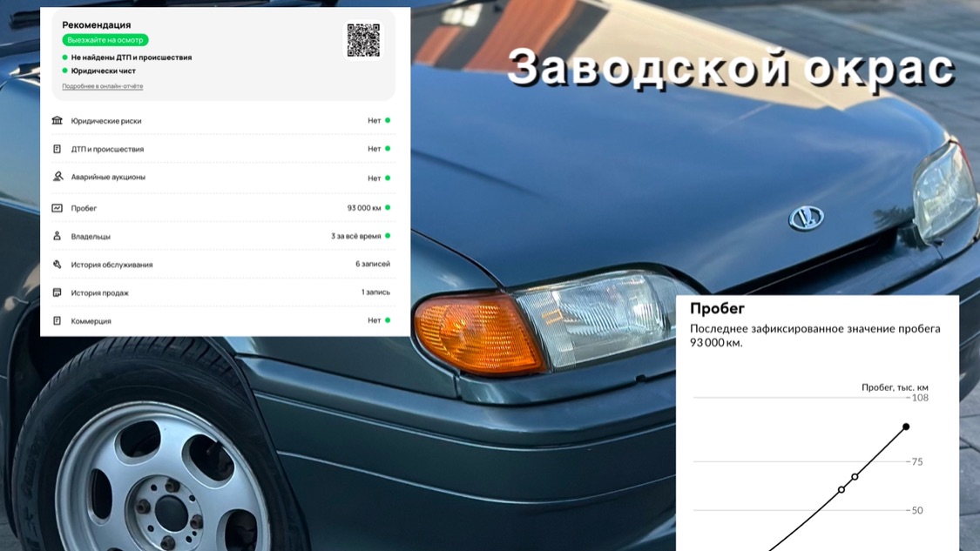Viewport: 980px width, 551px height.
Task: Click the hollow graph point nearest the 75 line
Action: coord(855,477)
